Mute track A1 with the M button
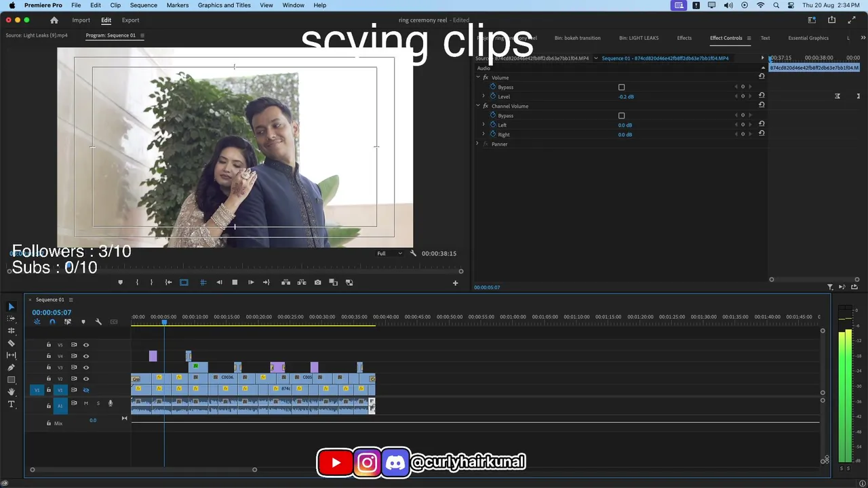Screen dimensions: 868x488 [85, 403]
